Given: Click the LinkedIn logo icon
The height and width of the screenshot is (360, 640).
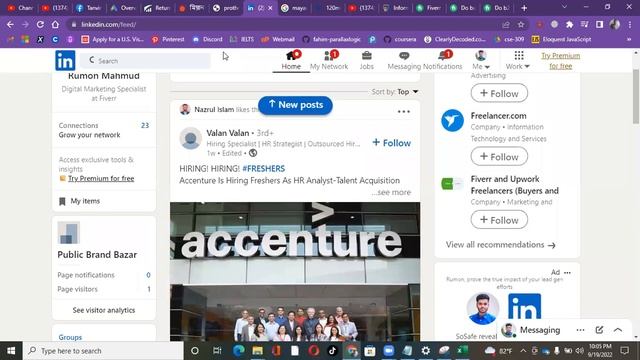Looking at the screenshot, I should coord(65,60).
